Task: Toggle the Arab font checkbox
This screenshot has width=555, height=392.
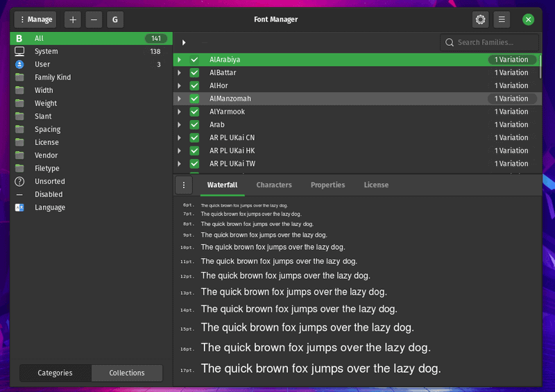Action: click(x=194, y=125)
